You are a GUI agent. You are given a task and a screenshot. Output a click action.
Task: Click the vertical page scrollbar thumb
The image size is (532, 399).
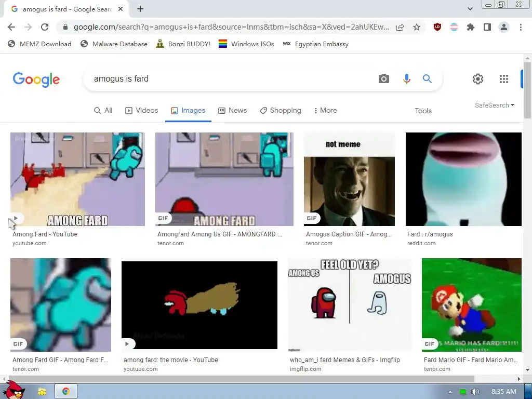[x=527, y=90]
